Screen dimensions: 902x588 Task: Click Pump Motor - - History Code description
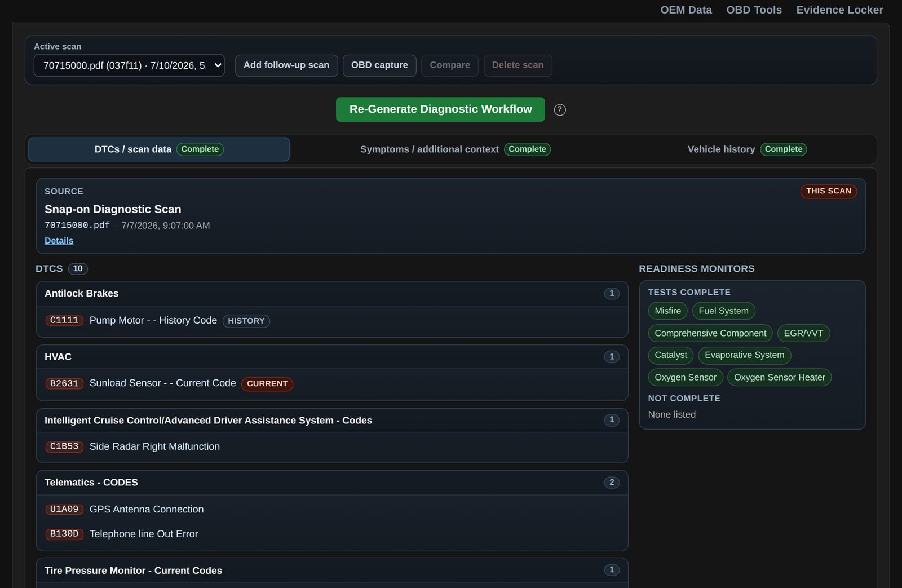click(153, 320)
